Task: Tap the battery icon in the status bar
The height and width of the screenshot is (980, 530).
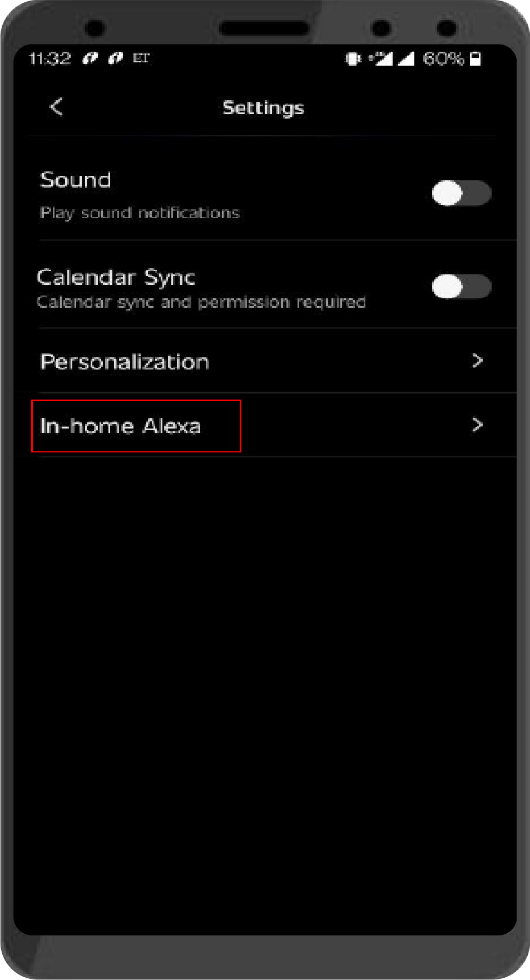Action: click(x=475, y=58)
